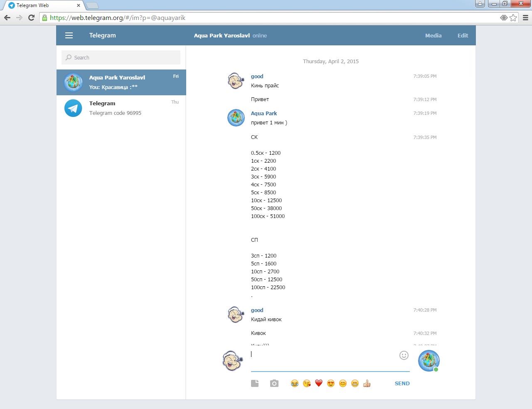Click the 'good' sender name at 7:39:05 PM
Viewport: 532px width, 409px height.
click(x=257, y=76)
